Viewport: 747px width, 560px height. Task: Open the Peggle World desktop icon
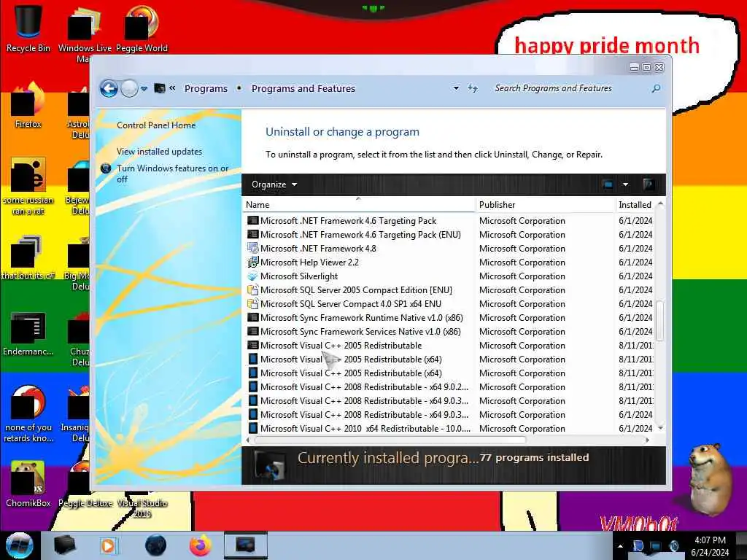[x=142, y=28]
